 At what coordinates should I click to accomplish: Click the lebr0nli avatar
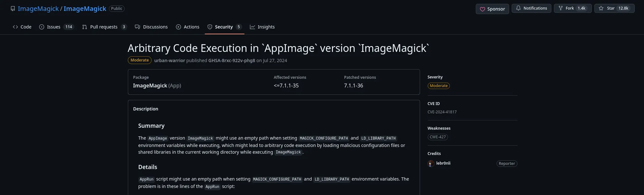click(431, 164)
